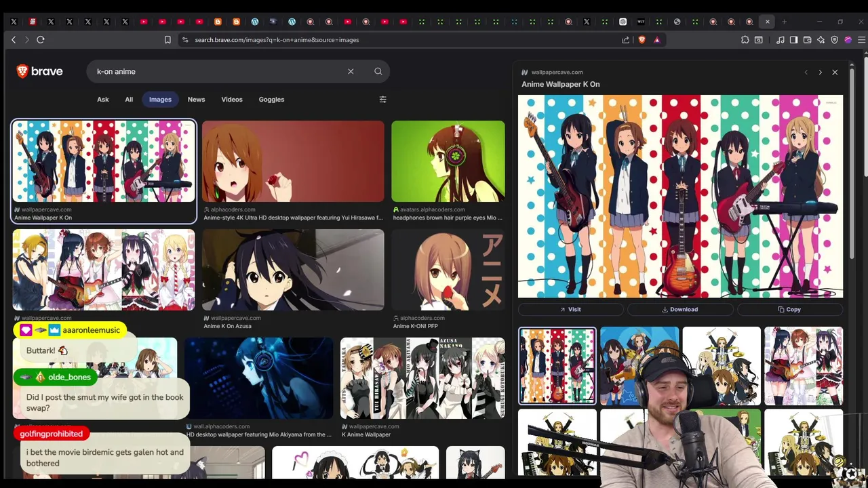Open the 'K Anime Wallpaper' black-white thumbnail
The height and width of the screenshot is (488, 868).
422,378
